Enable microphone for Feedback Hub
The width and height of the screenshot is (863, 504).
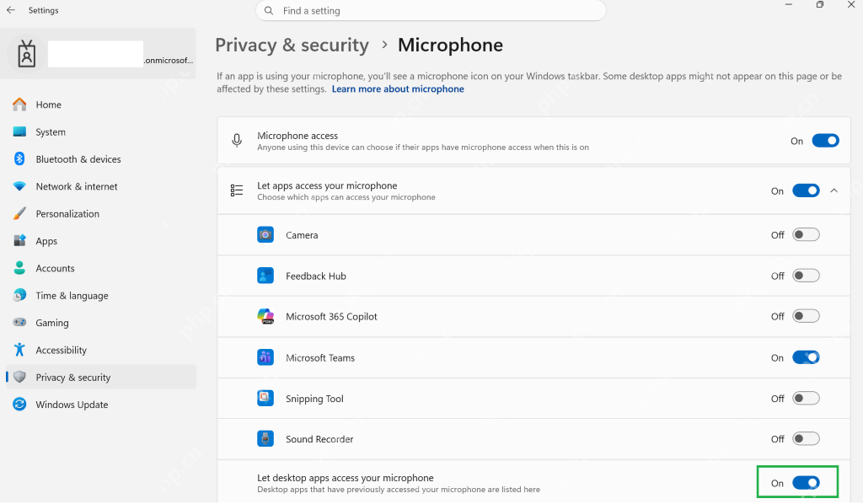806,275
